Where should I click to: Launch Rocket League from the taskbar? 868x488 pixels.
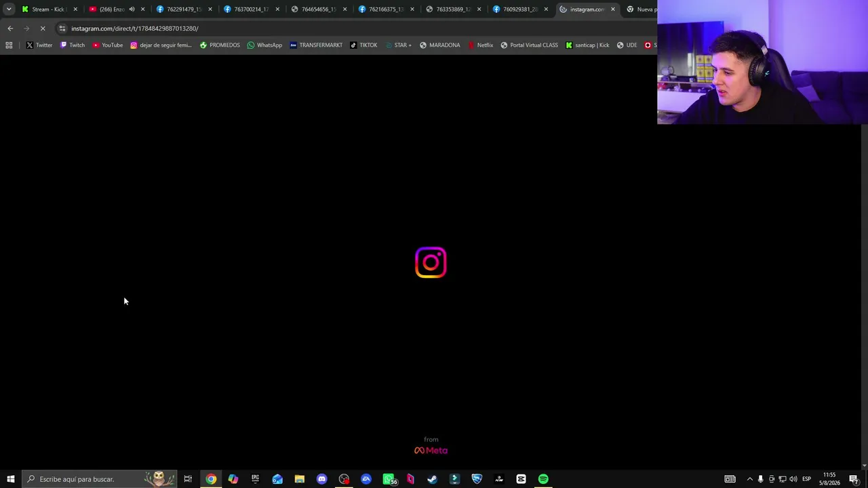[477, 479]
